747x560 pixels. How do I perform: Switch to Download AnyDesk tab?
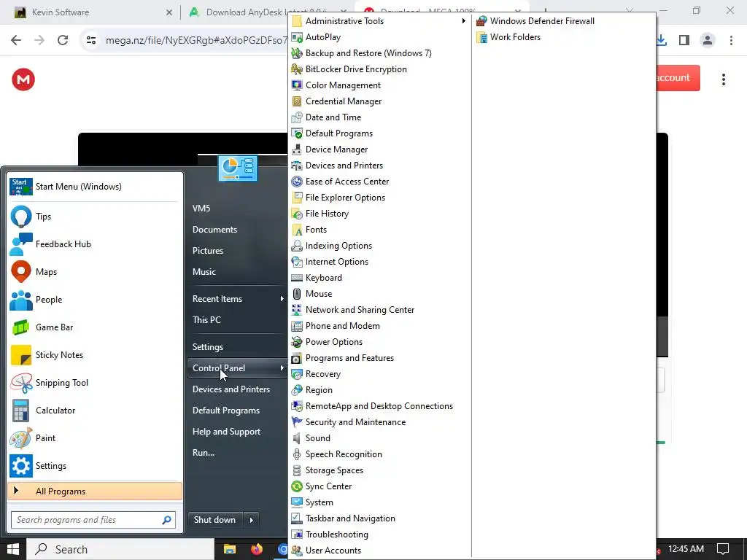(239, 12)
